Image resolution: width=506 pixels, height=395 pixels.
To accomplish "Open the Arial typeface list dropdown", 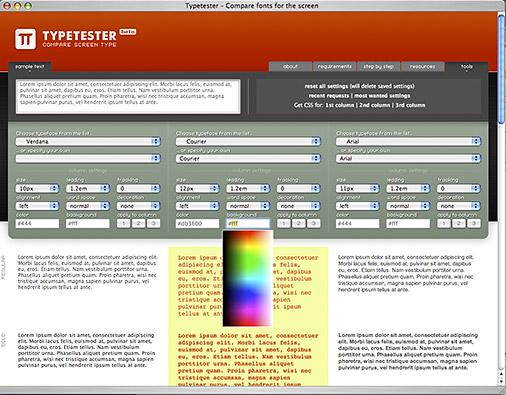I will [x=408, y=141].
